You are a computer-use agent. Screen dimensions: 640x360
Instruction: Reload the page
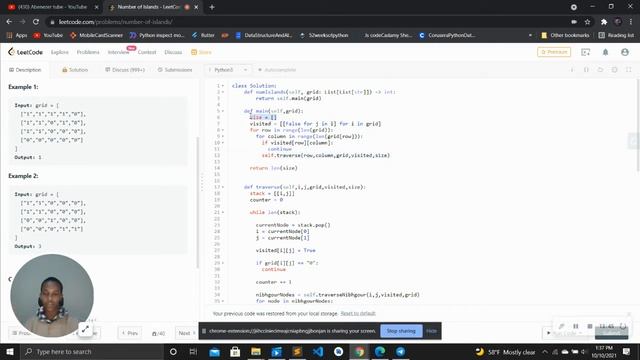click(36, 22)
